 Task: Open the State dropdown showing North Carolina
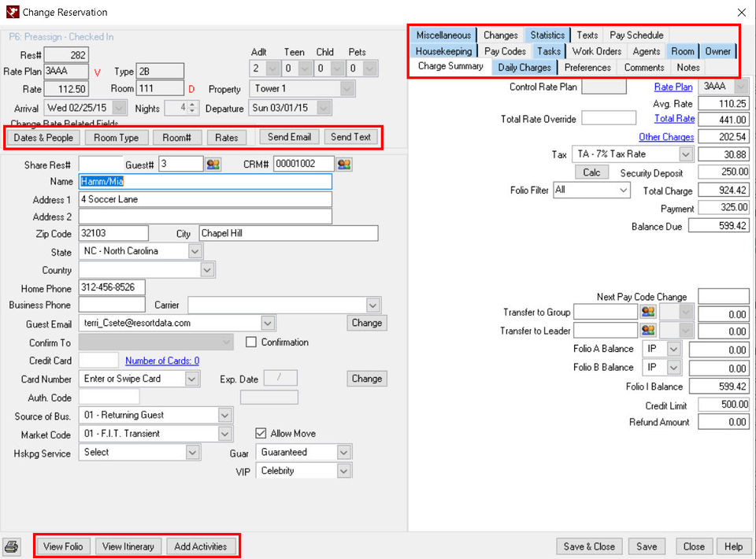click(x=195, y=251)
